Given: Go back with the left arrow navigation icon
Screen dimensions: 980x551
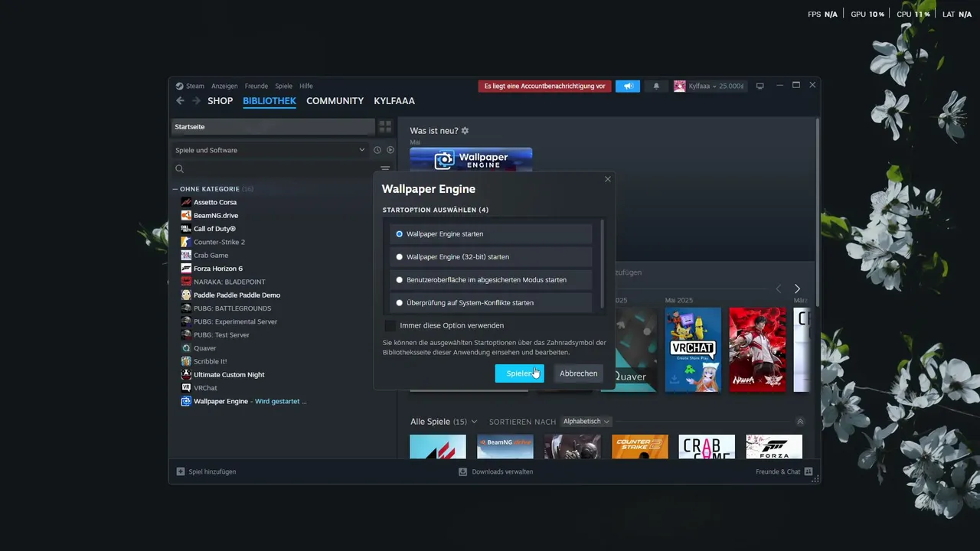Looking at the screenshot, I should click(180, 101).
